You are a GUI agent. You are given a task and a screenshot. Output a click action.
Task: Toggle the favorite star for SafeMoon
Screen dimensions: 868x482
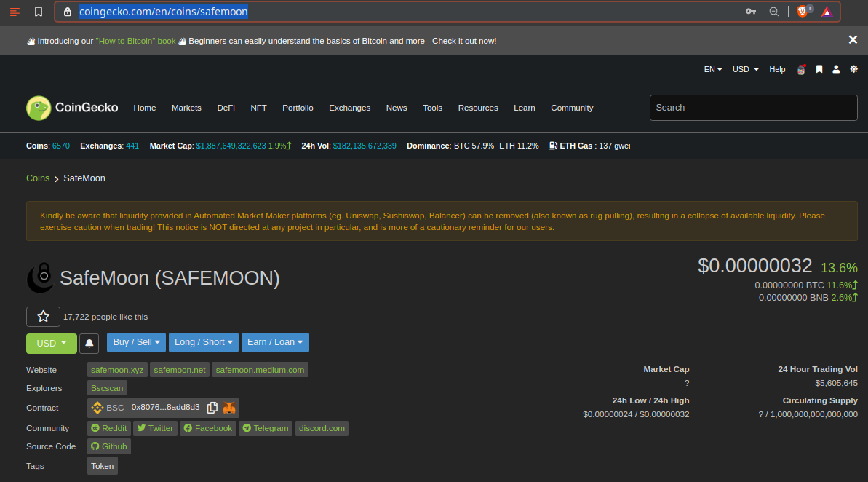coord(43,316)
